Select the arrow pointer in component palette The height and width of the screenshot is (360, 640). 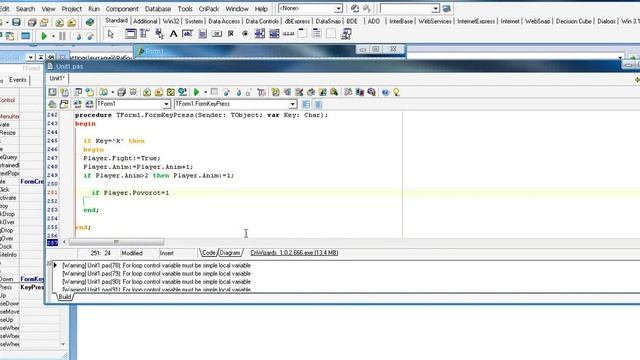coord(111,34)
